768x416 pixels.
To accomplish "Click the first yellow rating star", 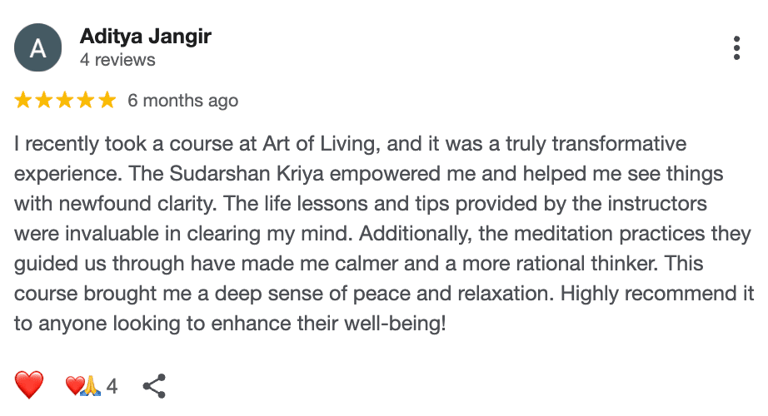I will [x=23, y=100].
